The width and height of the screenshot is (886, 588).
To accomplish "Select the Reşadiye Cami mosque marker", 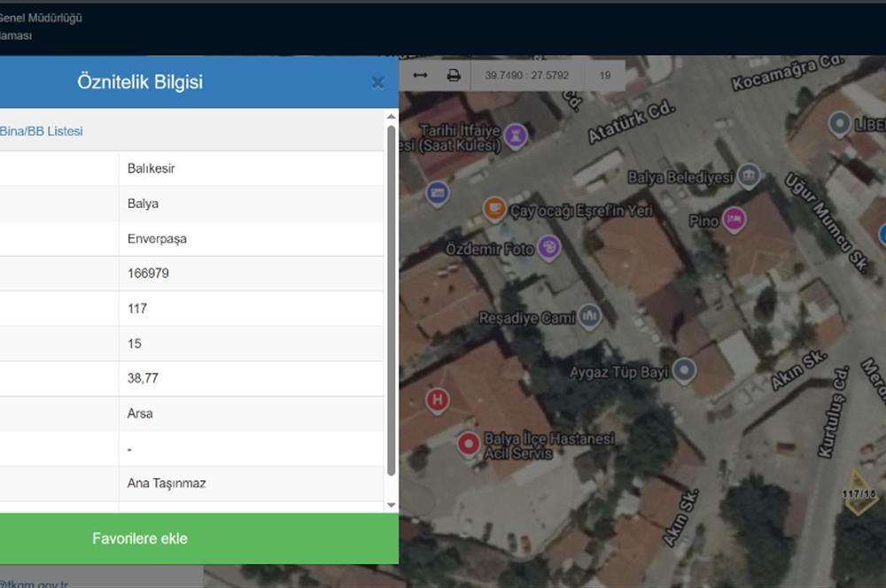I will pos(590,316).
